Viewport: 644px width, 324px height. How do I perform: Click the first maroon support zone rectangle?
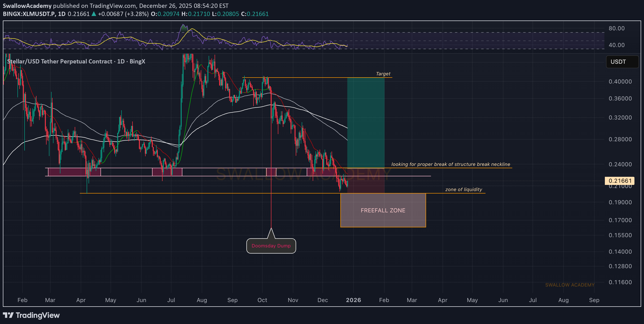coord(74,172)
